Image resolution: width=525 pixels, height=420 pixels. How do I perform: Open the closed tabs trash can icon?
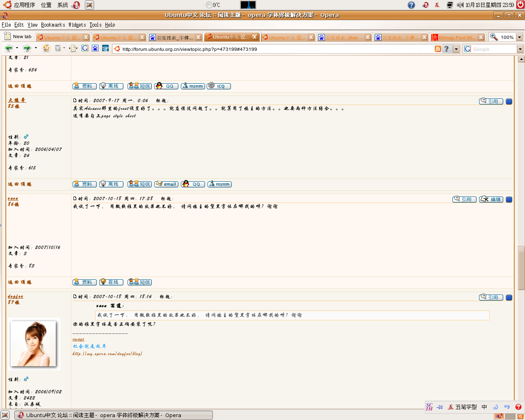[x=58, y=48]
